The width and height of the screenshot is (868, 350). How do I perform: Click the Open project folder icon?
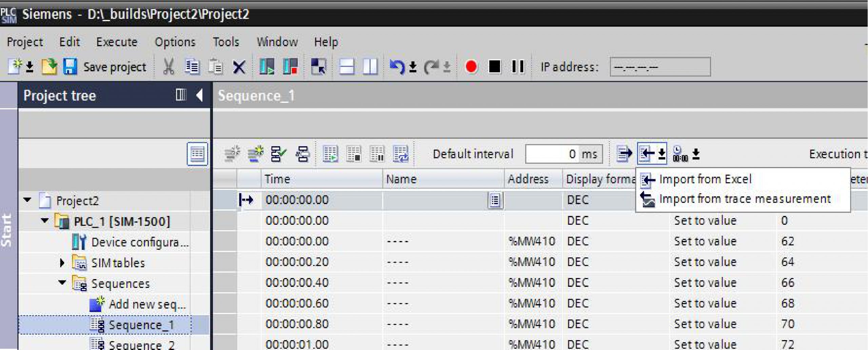pyautogui.click(x=49, y=67)
